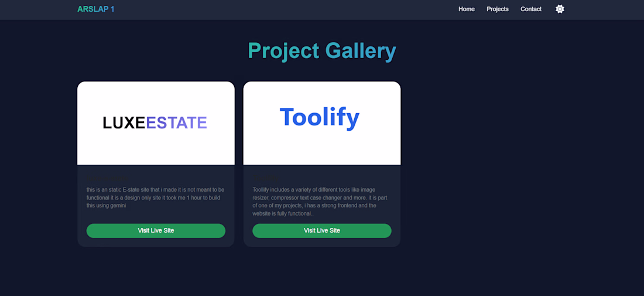
Task: Click the word Project in the heading
Action: tap(283, 50)
